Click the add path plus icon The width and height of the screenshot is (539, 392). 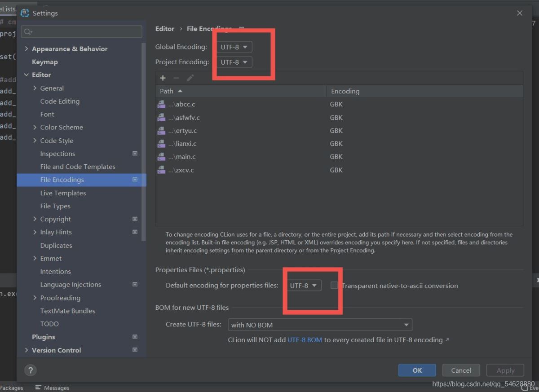click(x=163, y=78)
